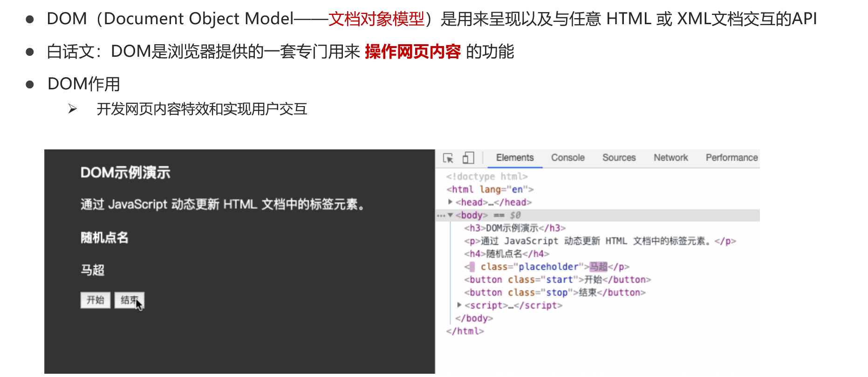Switch to the Console tab
The image size is (868, 377).
567,158
